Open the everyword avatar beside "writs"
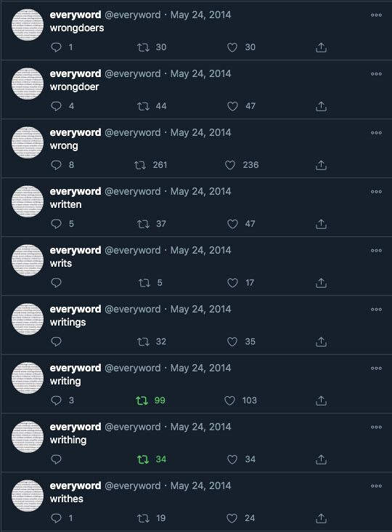Image resolution: width=392 pixels, height=532 pixels. click(x=28, y=260)
